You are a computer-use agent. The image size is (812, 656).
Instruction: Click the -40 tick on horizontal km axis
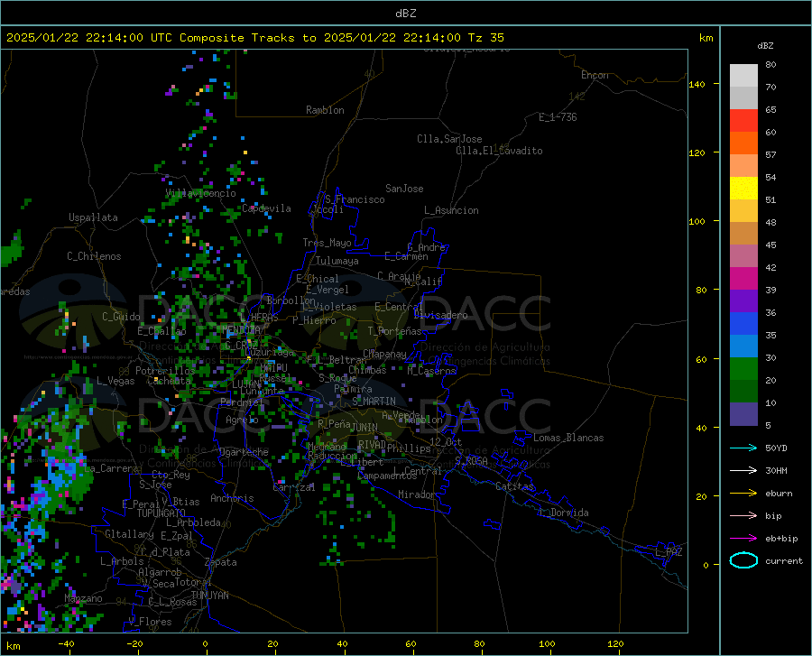[66, 643]
